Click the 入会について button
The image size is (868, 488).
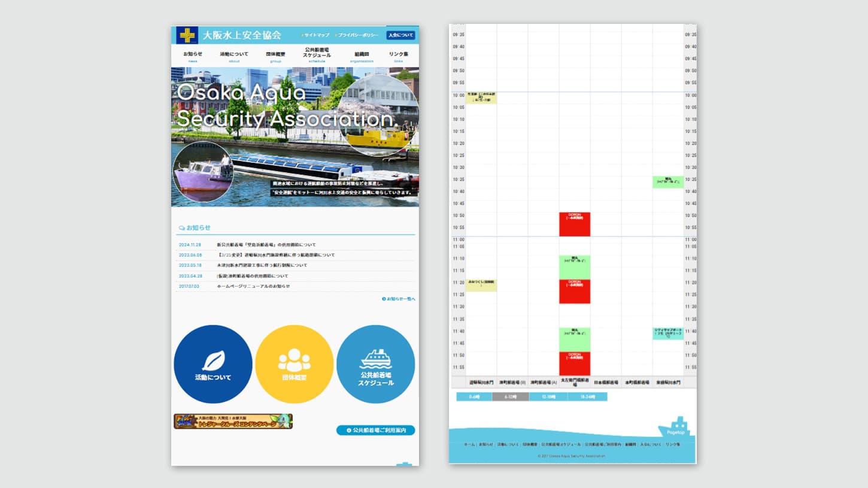pyautogui.click(x=400, y=35)
